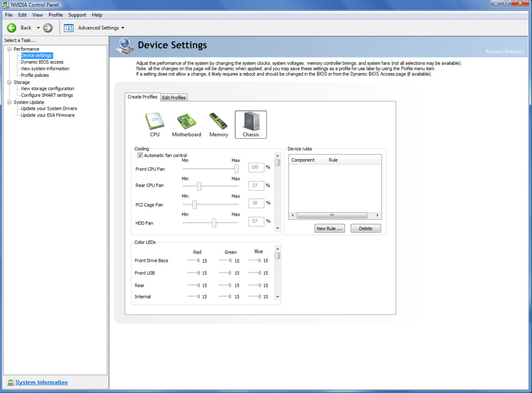Image resolution: width=532 pixels, height=393 pixels.
Task: Switch to the Create Profiles tab
Action: pos(142,97)
